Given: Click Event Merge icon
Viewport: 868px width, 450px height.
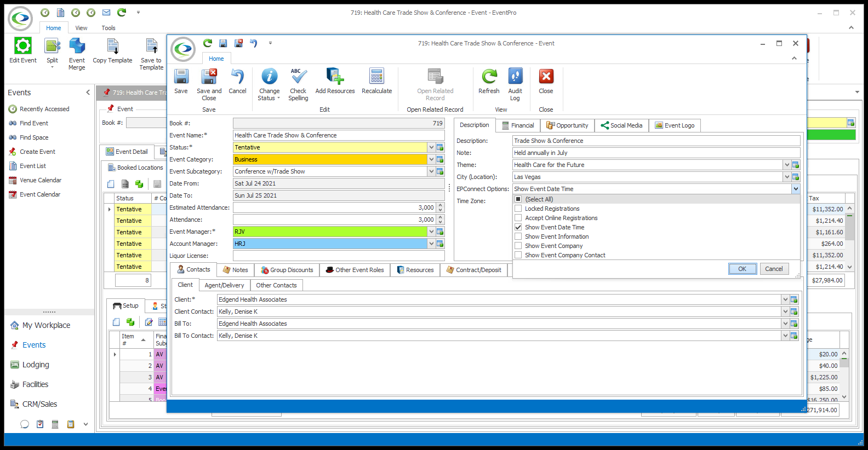Looking at the screenshot, I should coord(77,54).
